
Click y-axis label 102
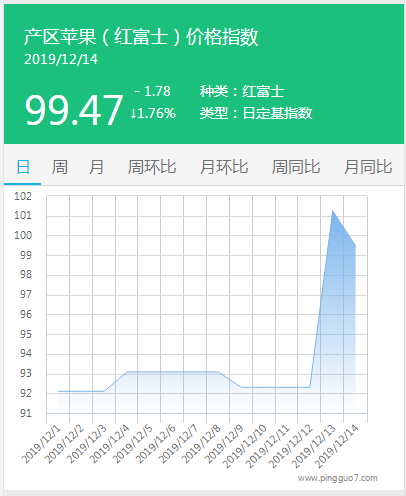click(x=23, y=196)
